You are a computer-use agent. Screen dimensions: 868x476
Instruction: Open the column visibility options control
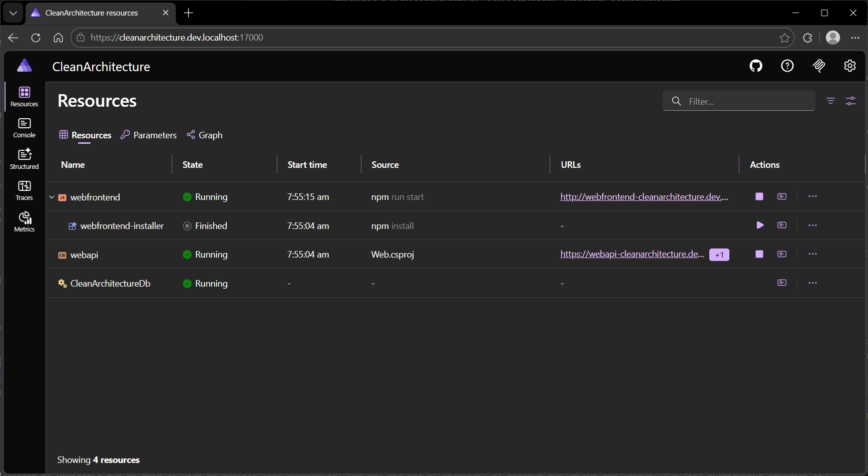[x=851, y=101]
